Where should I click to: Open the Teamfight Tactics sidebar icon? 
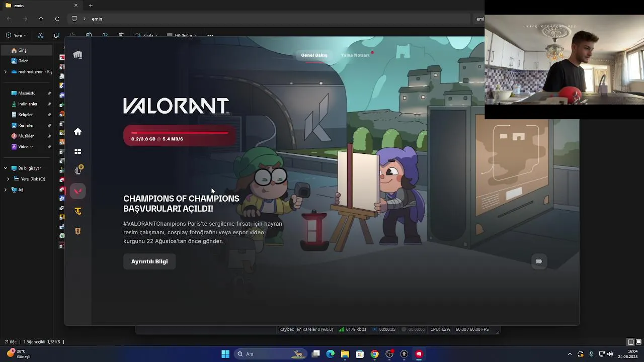78,211
